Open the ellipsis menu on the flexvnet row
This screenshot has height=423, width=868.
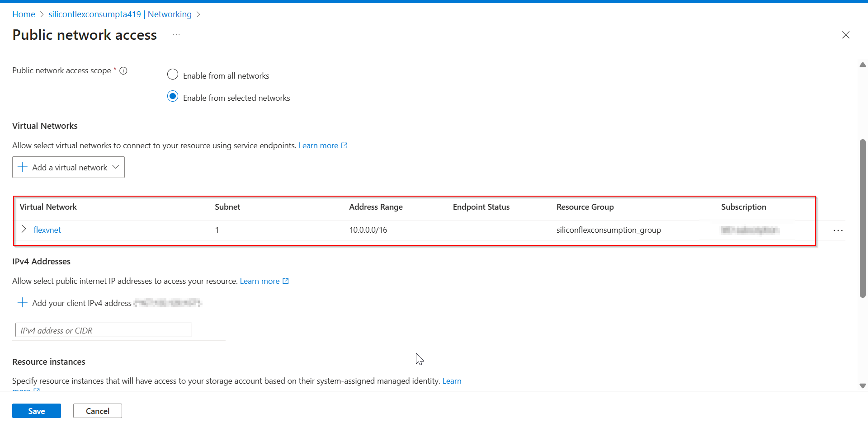838,230
